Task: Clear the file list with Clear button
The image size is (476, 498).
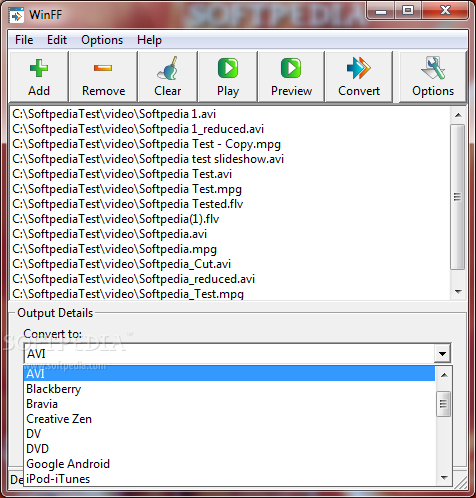Action: click(x=168, y=77)
